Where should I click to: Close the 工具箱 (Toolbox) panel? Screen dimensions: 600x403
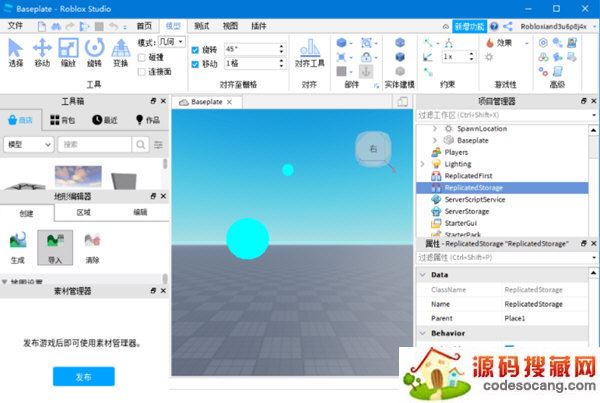pos(163,101)
